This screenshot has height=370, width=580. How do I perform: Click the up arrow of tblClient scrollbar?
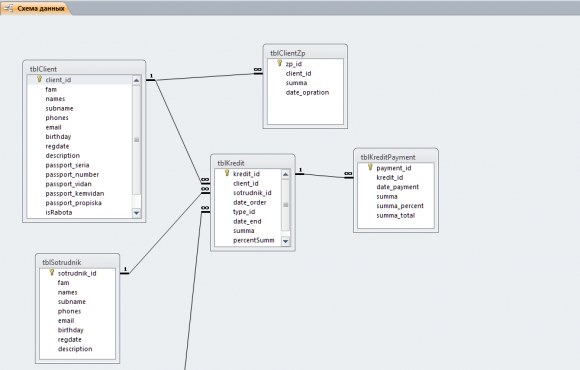click(x=136, y=80)
